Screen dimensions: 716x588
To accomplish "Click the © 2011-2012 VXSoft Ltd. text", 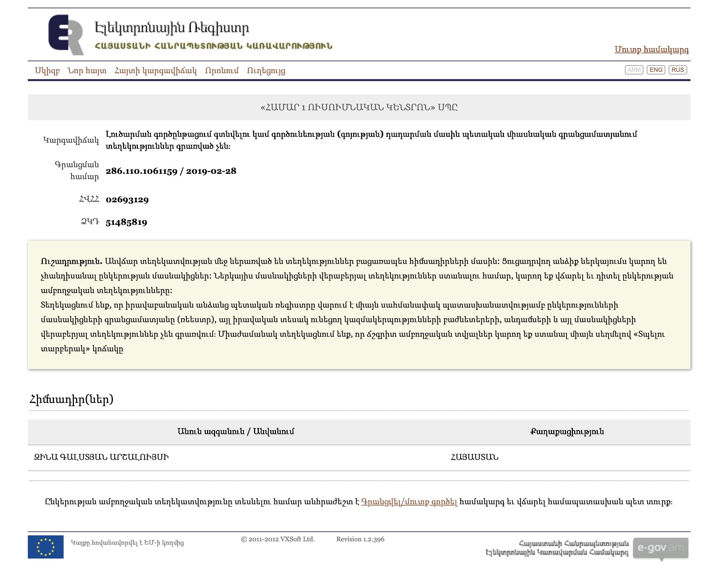I will [x=278, y=539].
